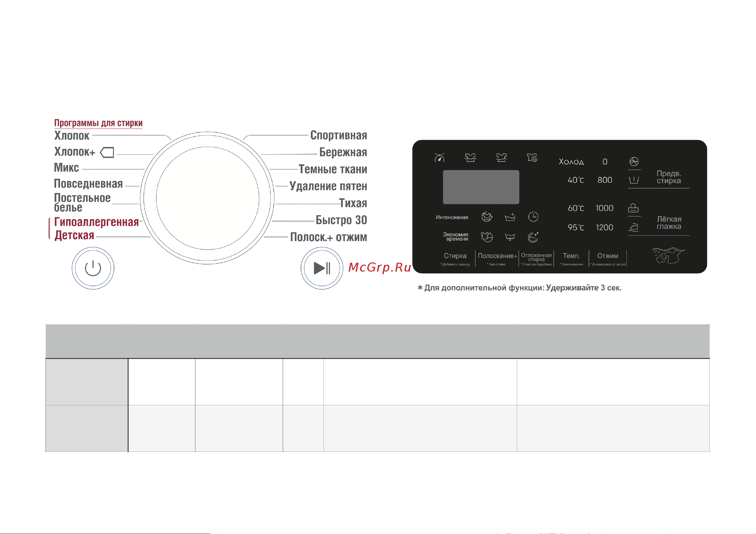The height and width of the screenshot is (534, 756).
Task: Click the gray display screen
Action: [x=481, y=187]
